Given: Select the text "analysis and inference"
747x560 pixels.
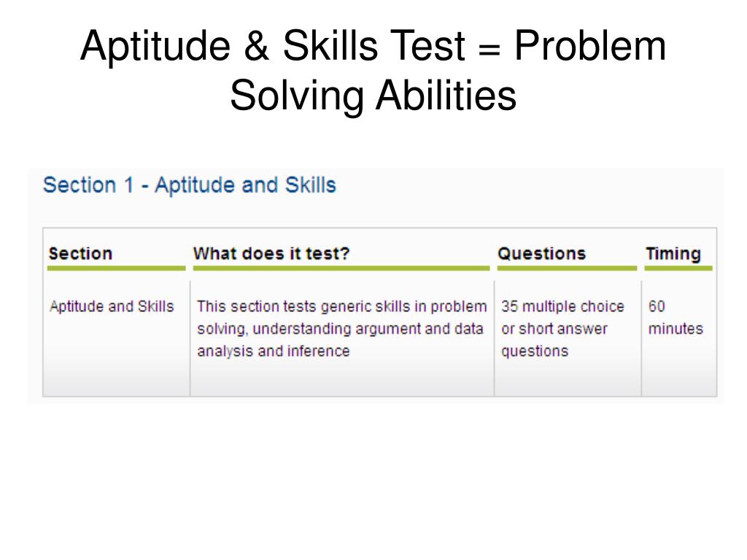Looking at the screenshot, I should click(x=273, y=351).
